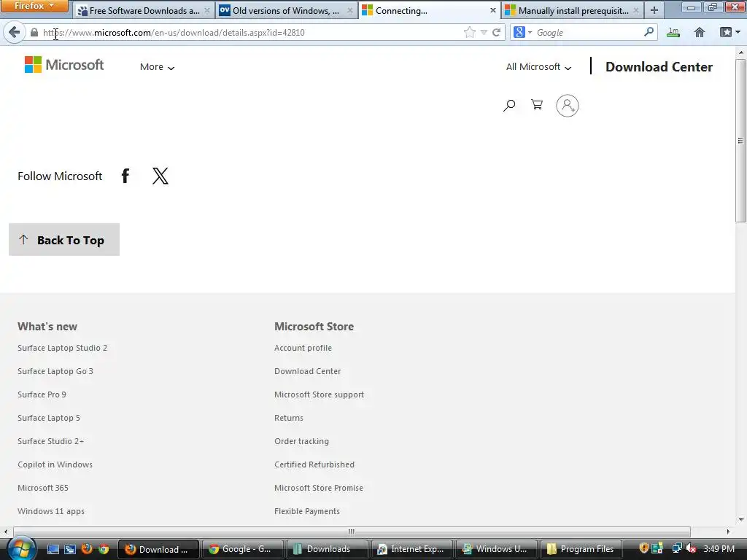Open bookmarks menu dropdown arrow
This screenshot has height=560, width=747.
point(738,32)
